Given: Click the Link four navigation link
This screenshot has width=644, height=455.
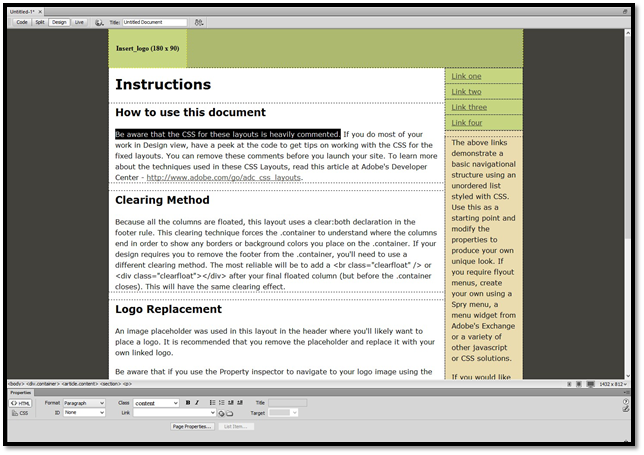Looking at the screenshot, I should (x=467, y=123).
